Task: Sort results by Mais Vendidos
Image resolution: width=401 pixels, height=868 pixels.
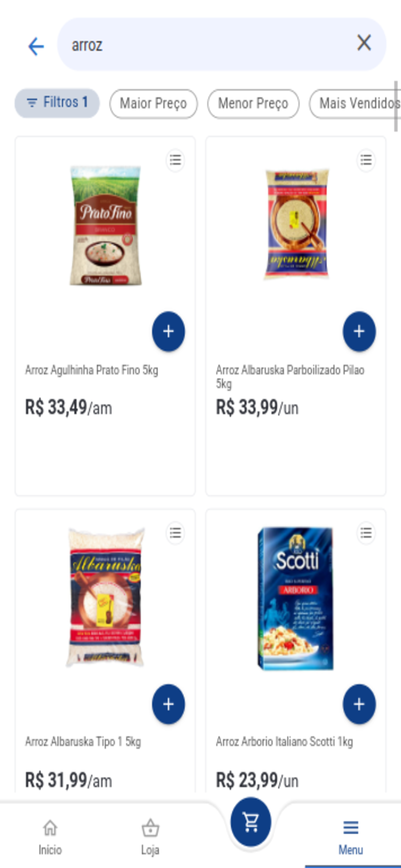Action: click(355, 103)
